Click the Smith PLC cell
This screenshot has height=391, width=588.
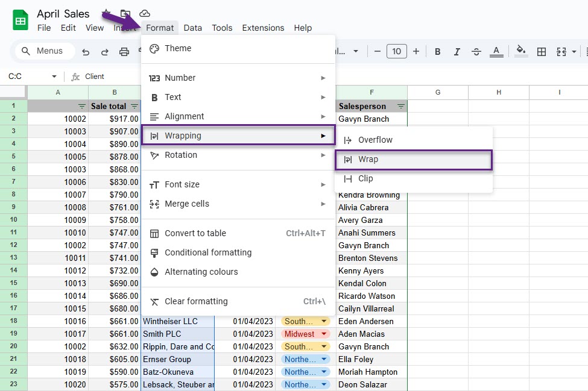(x=178, y=334)
